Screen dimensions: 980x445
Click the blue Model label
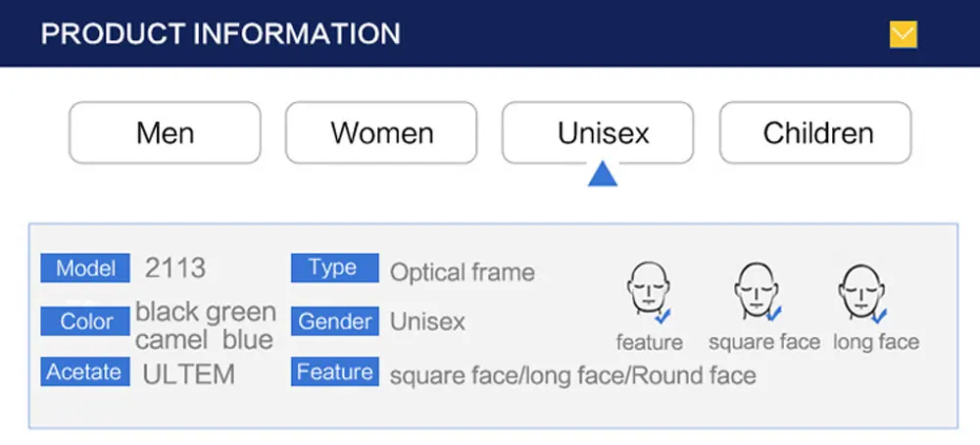pyautogui.click(x=85, y=269)
